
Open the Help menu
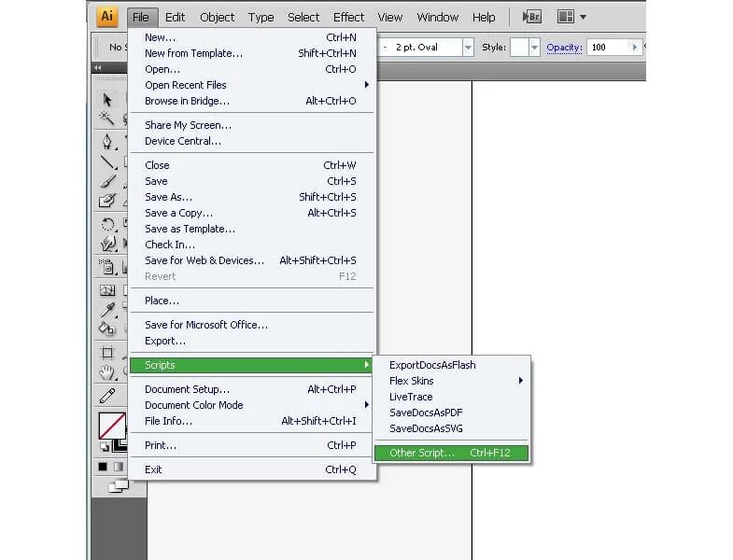(484, 18)
